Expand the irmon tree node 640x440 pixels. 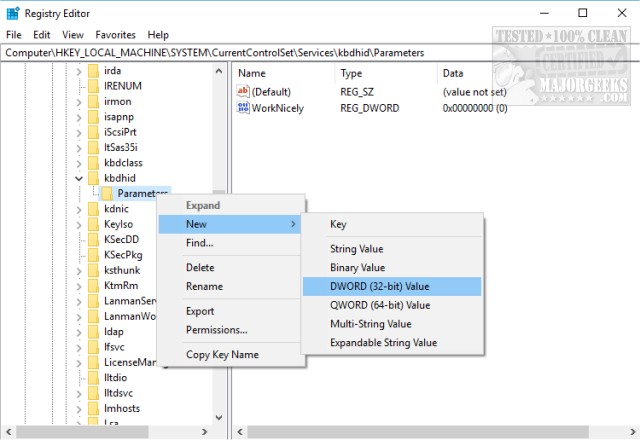(79, 102)
